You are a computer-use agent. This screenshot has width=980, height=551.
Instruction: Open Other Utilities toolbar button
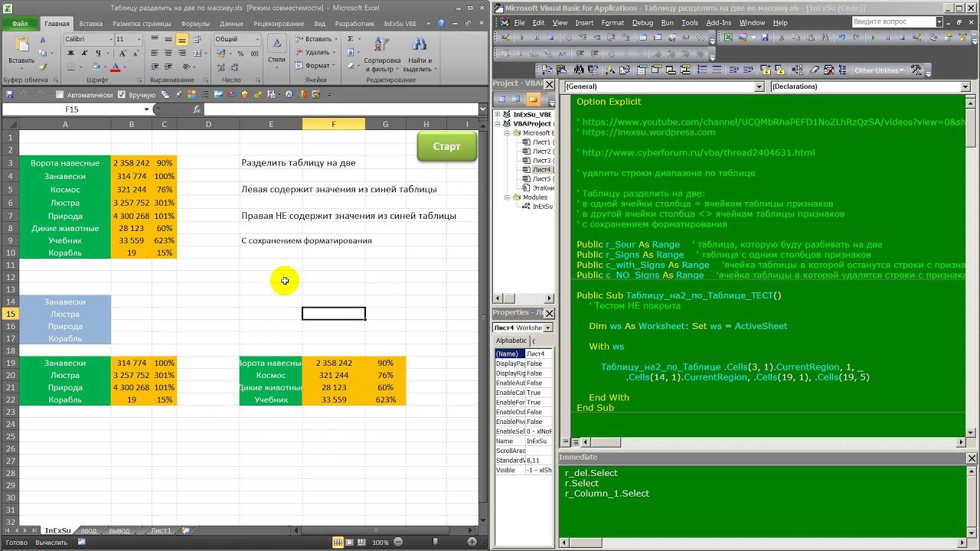[x=879, y=70]
